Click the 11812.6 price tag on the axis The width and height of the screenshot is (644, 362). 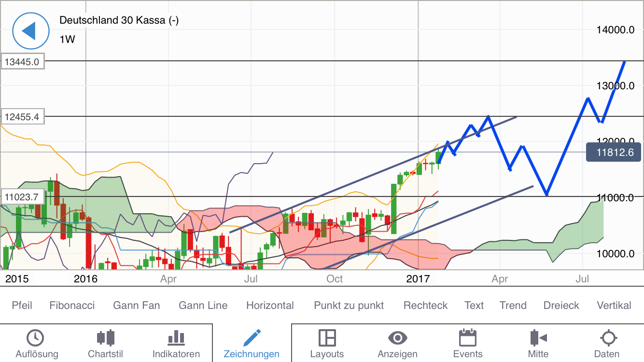pos(613,152)
